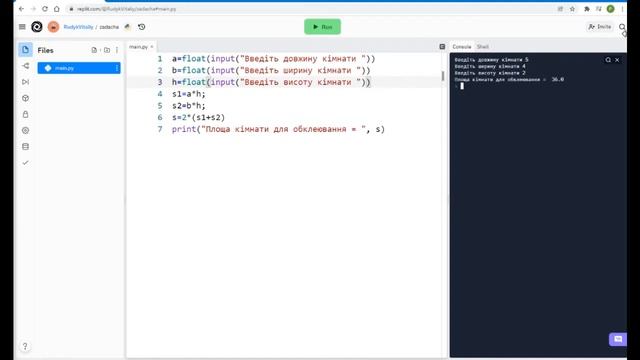Open the Debugger sidebar icon

[25, 82]
